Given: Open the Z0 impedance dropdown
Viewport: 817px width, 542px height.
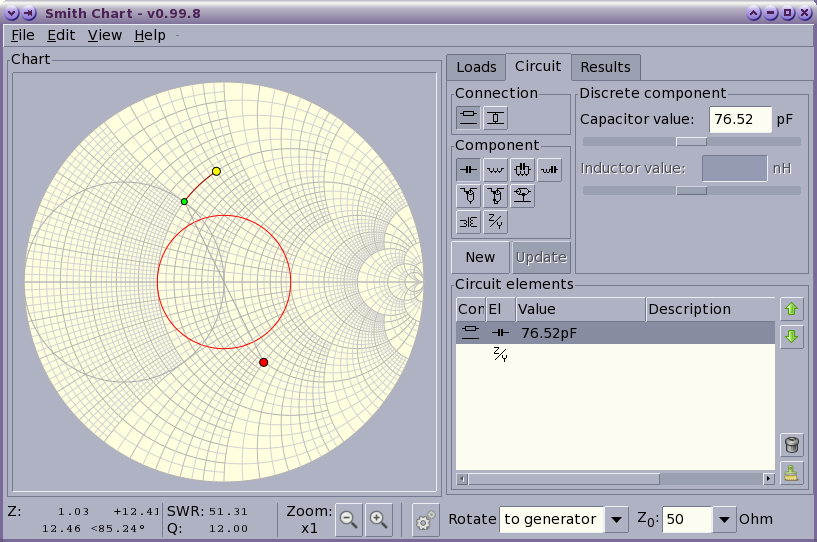Looking at the screenshot, I should click(724, 519).
